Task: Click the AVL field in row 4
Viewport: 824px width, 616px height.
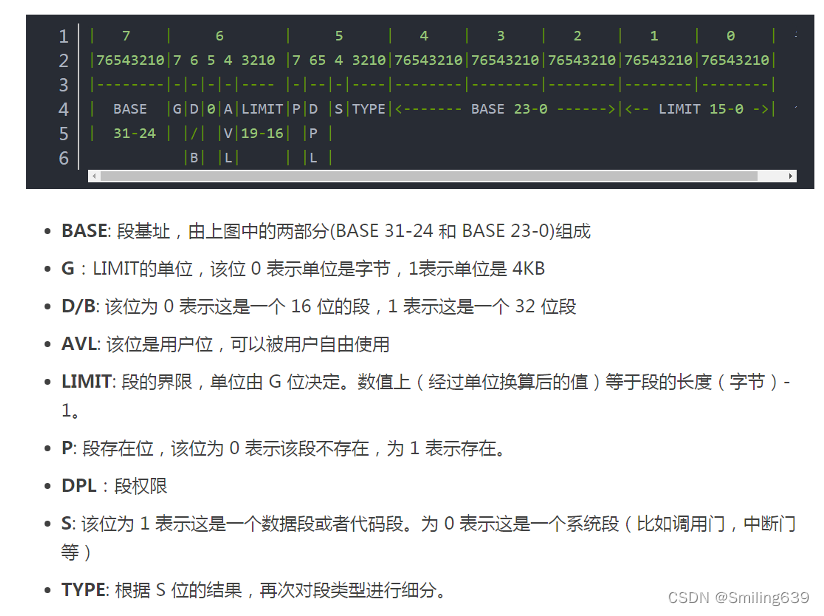Action: pos(230,109)
